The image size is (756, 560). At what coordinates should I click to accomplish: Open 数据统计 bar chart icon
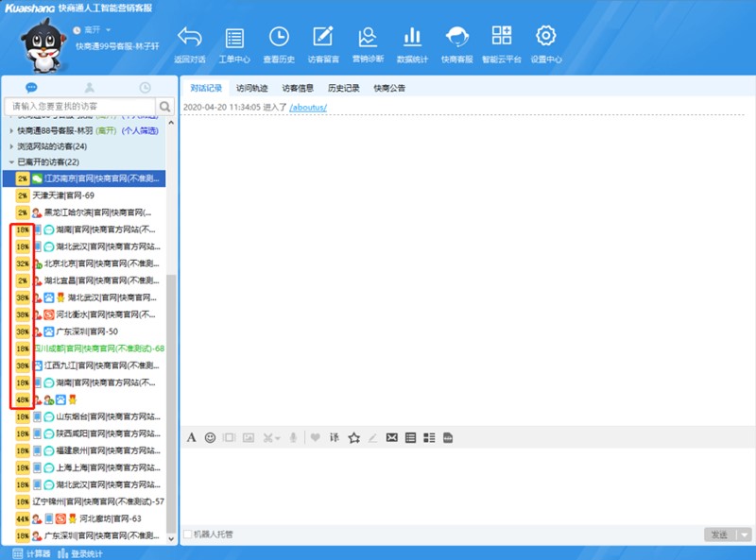[x=412, y=38]
